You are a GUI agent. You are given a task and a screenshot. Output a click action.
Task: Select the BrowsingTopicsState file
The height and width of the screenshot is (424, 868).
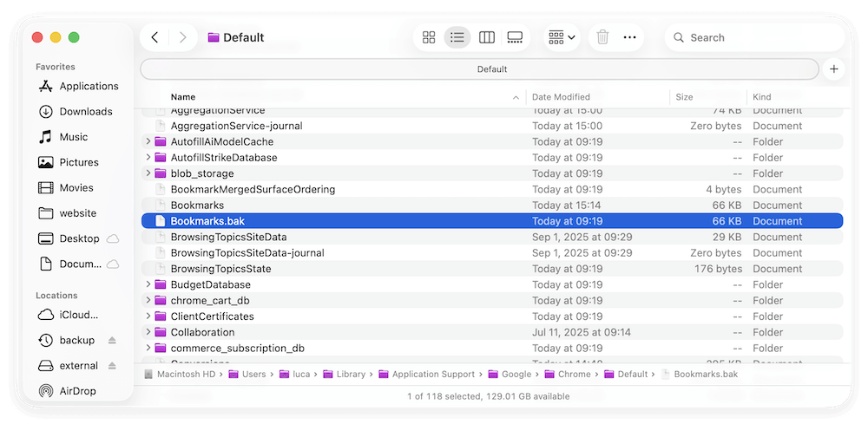pyautogui.click(x=492, y=269)
